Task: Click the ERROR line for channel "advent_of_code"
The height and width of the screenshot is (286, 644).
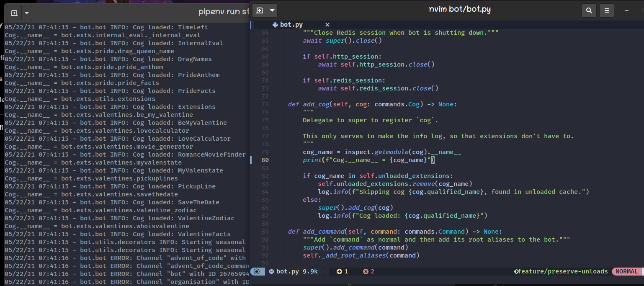Action: 125,258
